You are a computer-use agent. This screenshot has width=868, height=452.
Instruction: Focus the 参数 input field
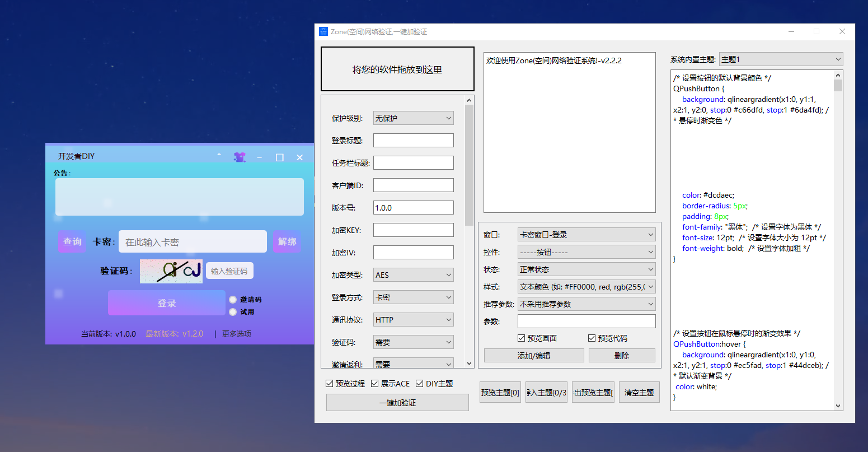click(x=587, y=321)
